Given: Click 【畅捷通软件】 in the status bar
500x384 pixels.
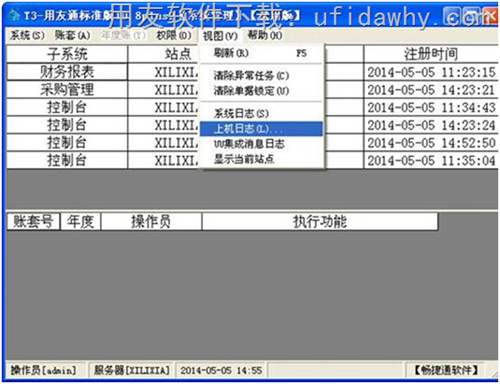Looking at the screenshot, I should (446, 370).
